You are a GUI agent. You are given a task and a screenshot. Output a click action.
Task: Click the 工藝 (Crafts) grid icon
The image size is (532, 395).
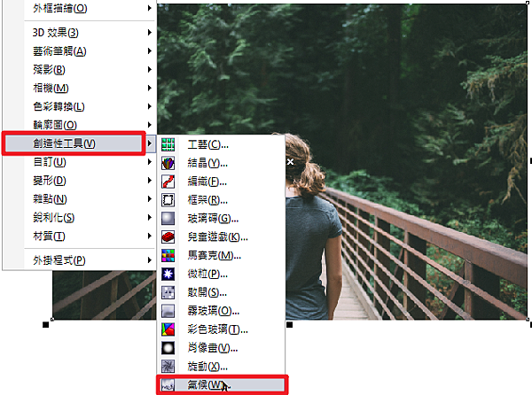click(x=168, y=144)
